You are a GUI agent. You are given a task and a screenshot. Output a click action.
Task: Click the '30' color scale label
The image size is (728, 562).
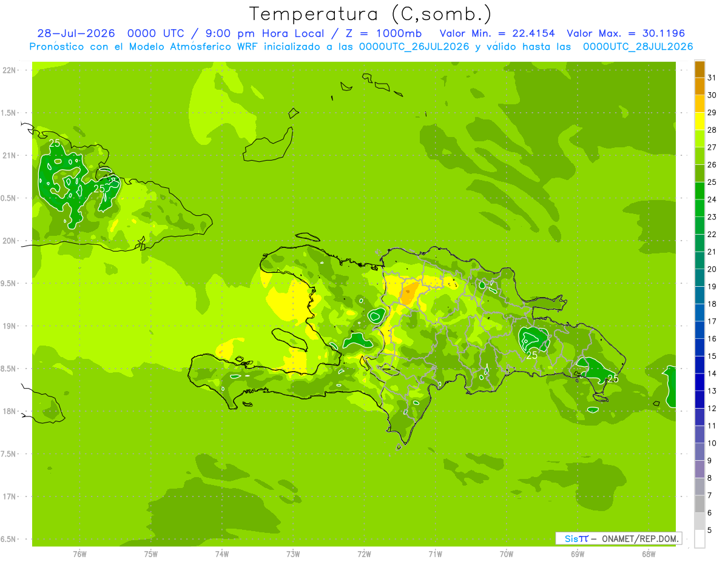(712, 95)
